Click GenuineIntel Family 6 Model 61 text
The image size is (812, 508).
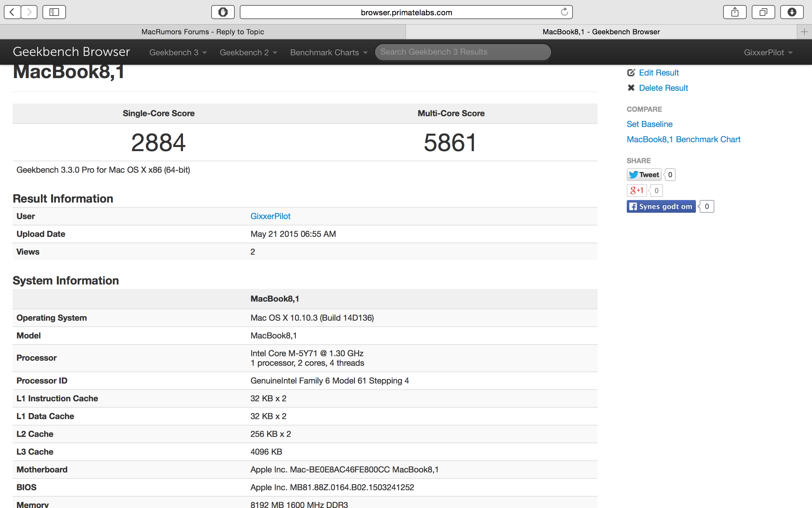click(330, 380)
